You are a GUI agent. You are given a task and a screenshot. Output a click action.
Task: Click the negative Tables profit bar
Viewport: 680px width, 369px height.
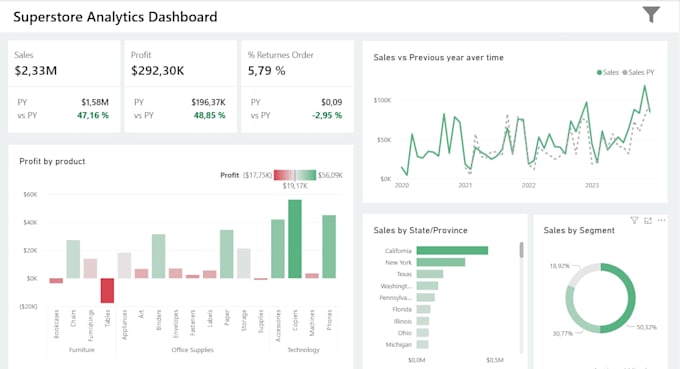pyautogui.click(x=108, y=291)
